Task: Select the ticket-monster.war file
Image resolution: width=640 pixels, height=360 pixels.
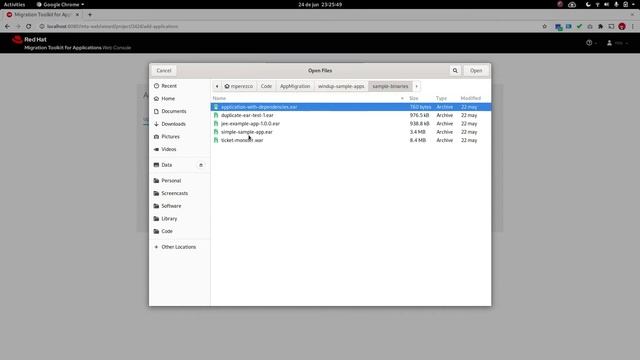Action: coord(351,140)
